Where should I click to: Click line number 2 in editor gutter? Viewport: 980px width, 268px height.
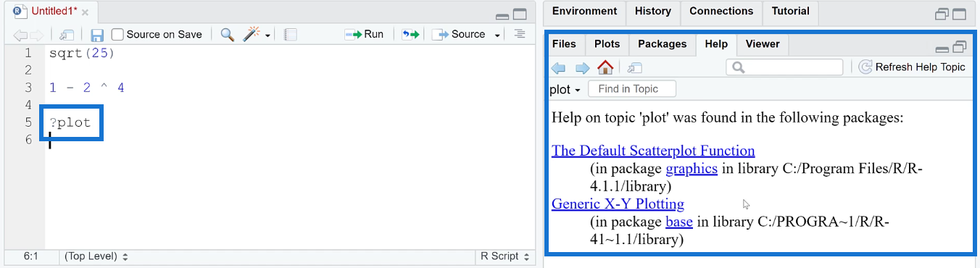(x=28, y=70)
